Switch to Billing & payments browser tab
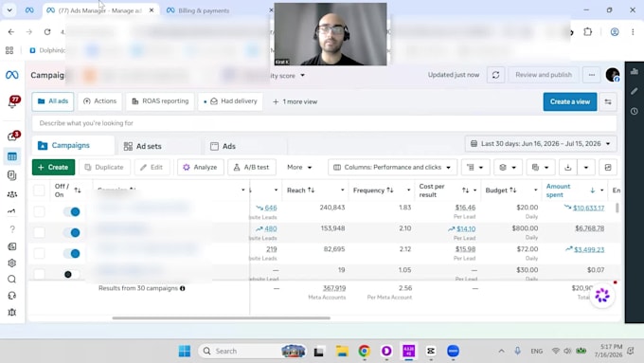Viewport: 644px width, 363px height. tap(204, 10)
